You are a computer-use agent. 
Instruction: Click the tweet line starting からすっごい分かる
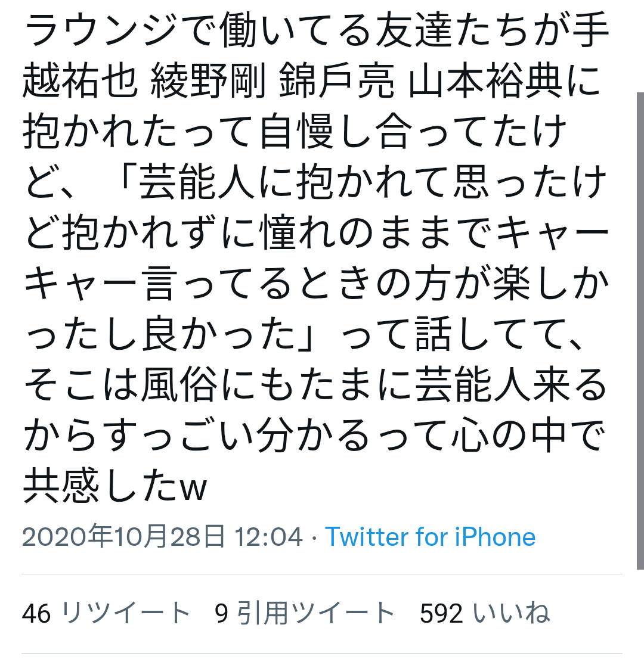pyautogui.click(x=315, y=436)
